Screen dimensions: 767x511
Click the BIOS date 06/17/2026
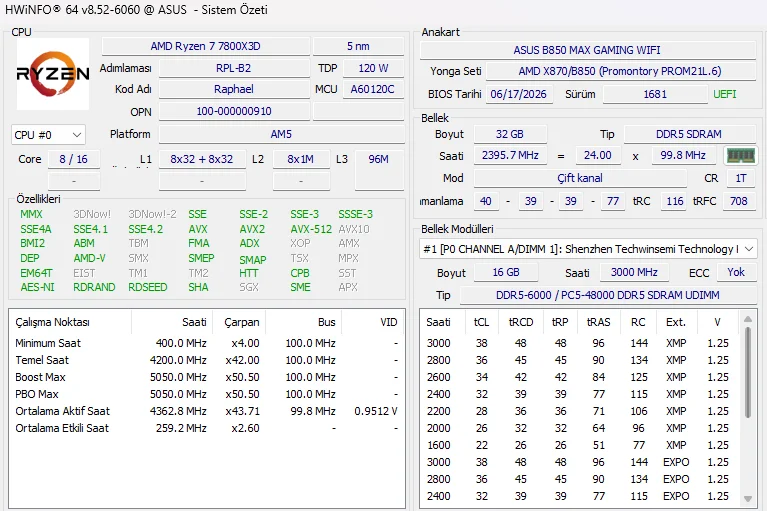coord(519,94)
